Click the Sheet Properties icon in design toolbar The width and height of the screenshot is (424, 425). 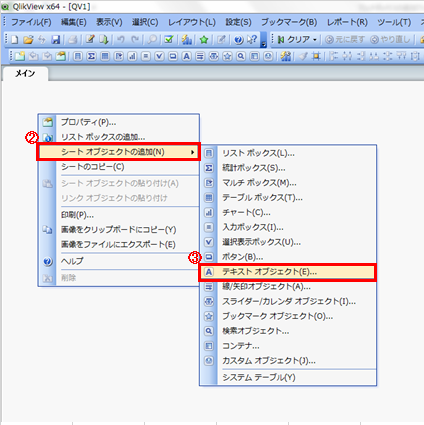[x=60, y=56]
